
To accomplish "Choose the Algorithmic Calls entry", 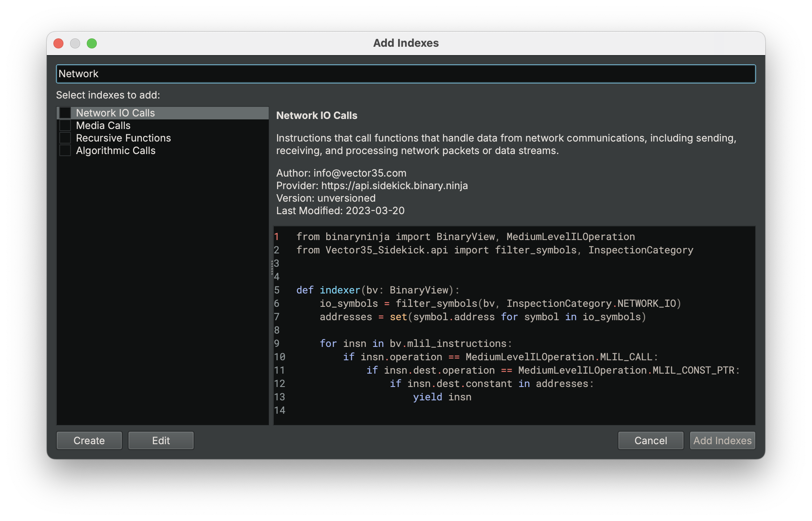I will tap(116, 151).
